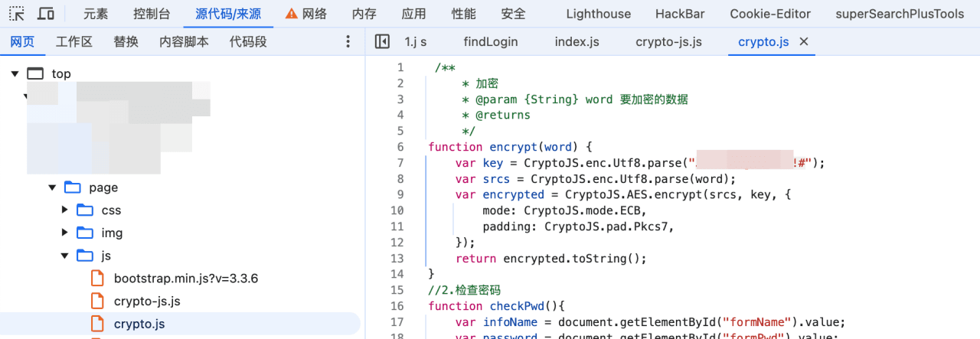Image resolution: width=980 pixels, height=339 pixels.
Task: Click the 'function encrypt(word)' code line
Action: pos(511,147)
